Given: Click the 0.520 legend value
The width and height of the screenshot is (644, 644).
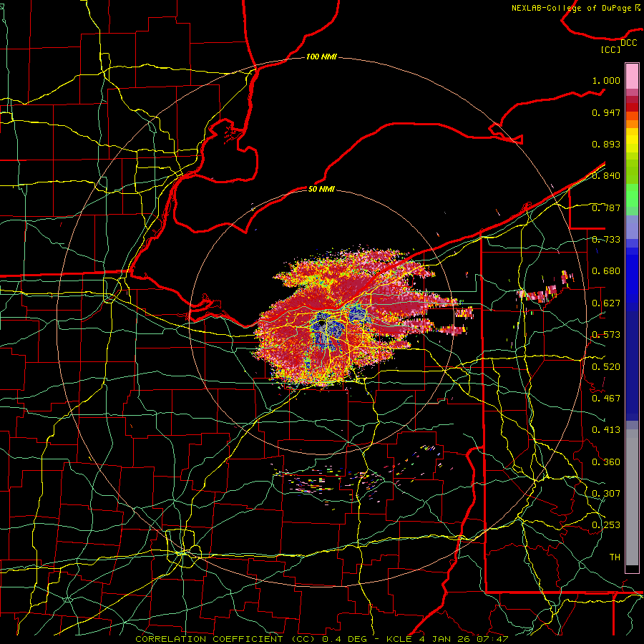Looking at the screenshot, I should [x=606, y=367].
